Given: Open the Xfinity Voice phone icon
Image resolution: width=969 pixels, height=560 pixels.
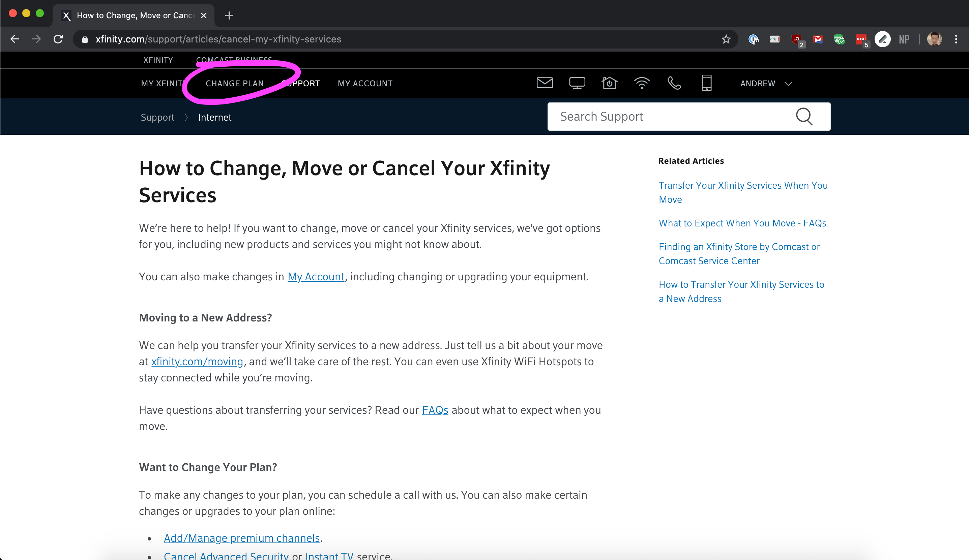Looking at the screenshot, I should tap(674, 83).
